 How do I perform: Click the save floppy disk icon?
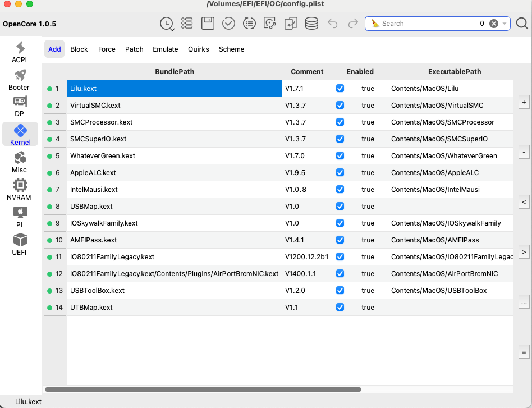(x=208, y=24)
